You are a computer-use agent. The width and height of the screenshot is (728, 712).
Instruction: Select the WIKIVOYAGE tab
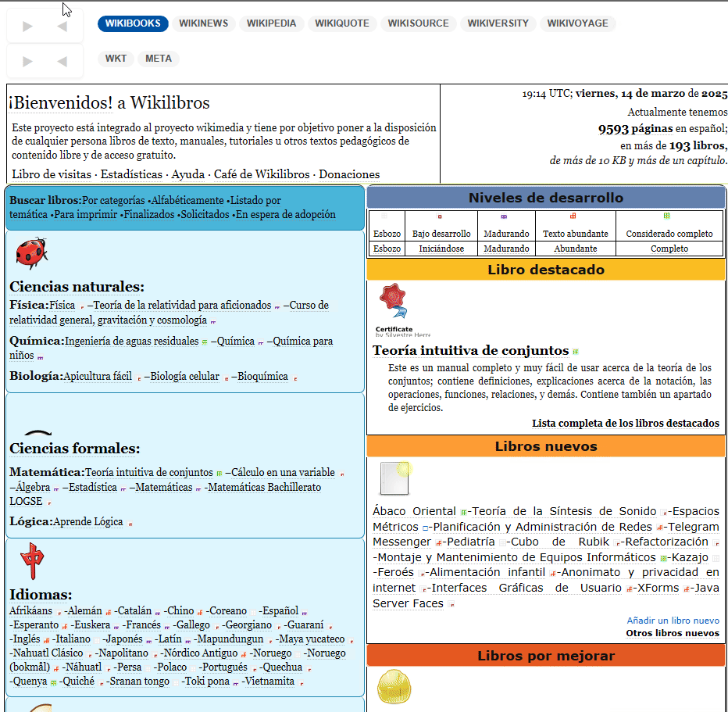tap(577, 23)
